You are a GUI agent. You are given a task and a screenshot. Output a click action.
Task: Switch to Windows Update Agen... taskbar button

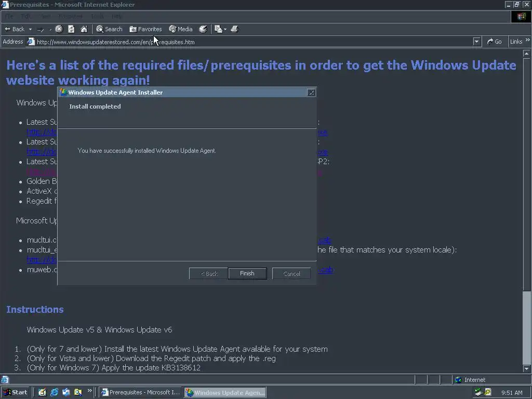225,392
